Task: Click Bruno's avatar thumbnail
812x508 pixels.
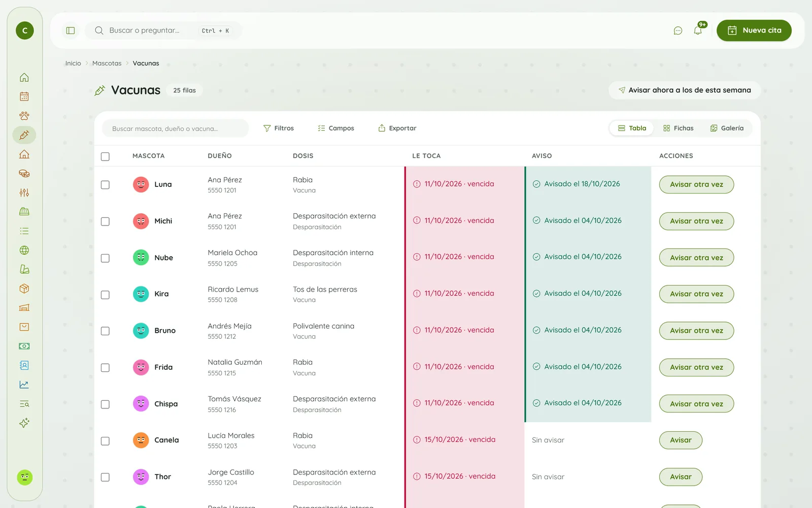Action: (x=141, y=331)
